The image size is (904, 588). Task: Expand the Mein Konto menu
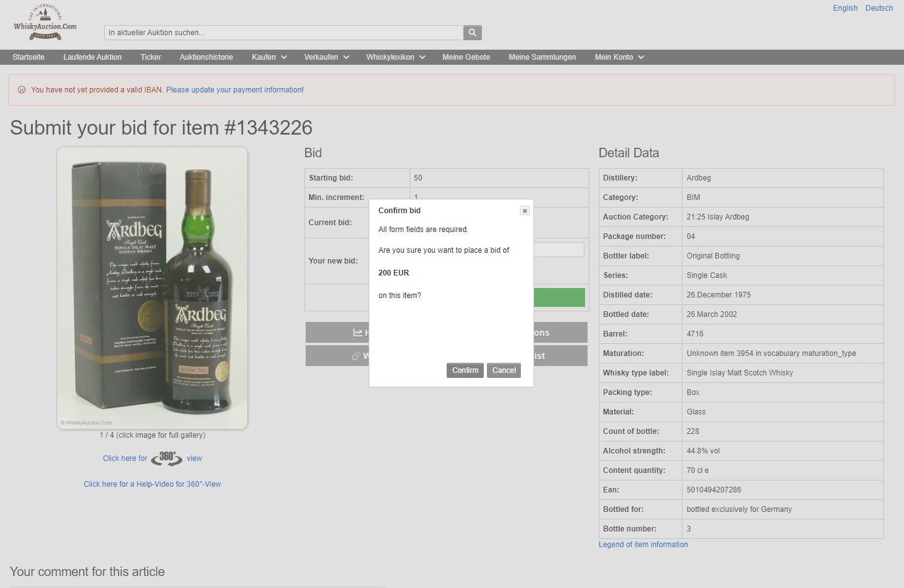(x=619, y=57)
